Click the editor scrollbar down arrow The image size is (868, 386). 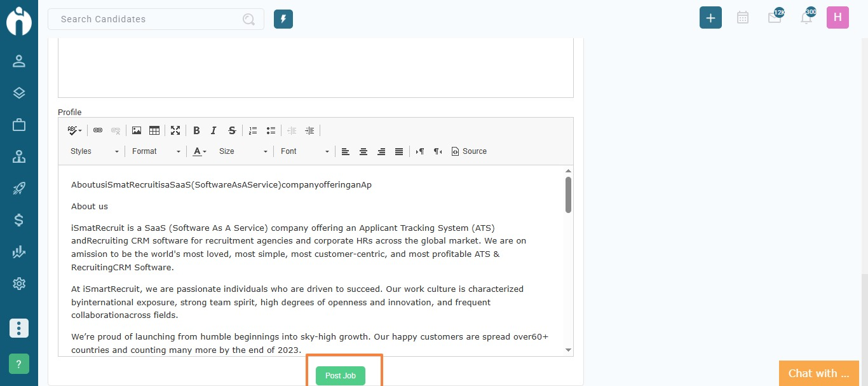click(568, 350)
